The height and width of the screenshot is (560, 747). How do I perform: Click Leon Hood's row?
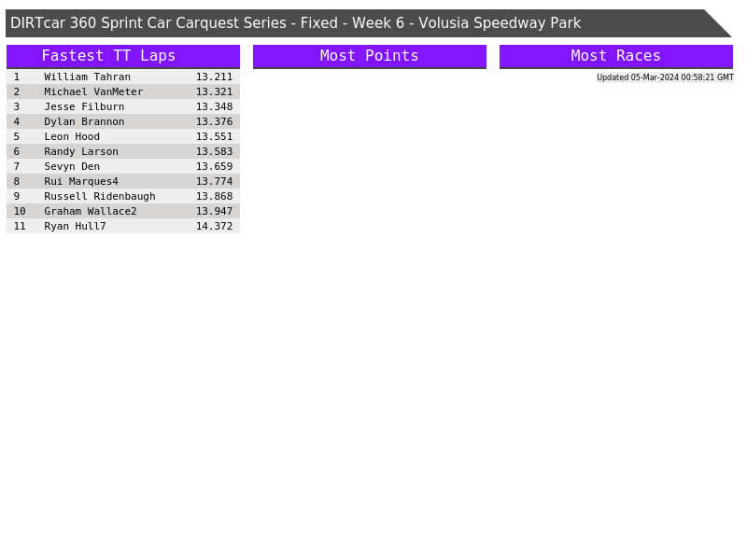pyautogui.click(x=72, y=136)
